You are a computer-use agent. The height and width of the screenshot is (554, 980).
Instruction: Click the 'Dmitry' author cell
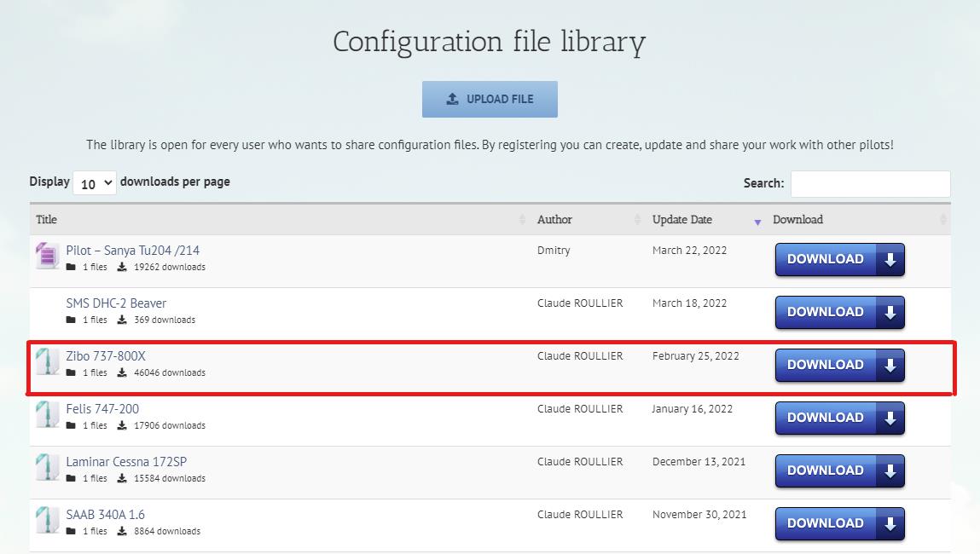[x=554, y=251]
